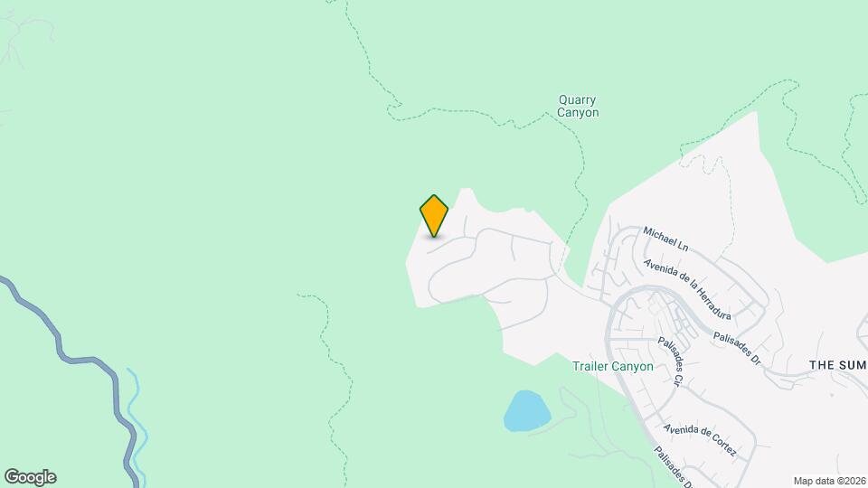Click the Map data ©2026 attribution
The height and width of the screenshot is (488, 868).
click(x=830, y=482)
